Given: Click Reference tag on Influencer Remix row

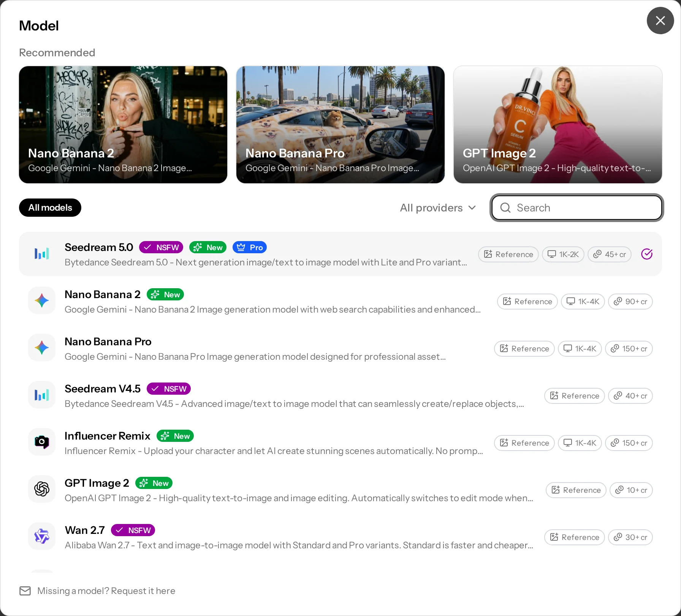Looking at the screenshot, I should pyautogui.click(x=524, y=443).
